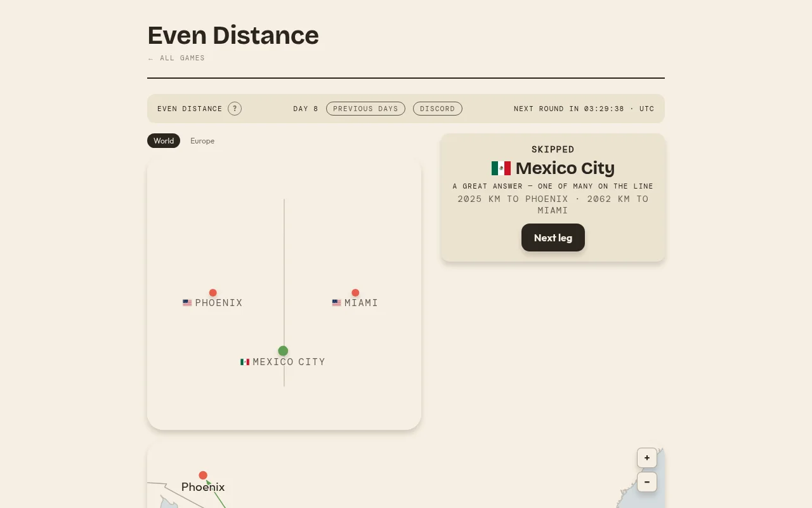
Task: Click the DAY 8 label
Action: point(306,109)
